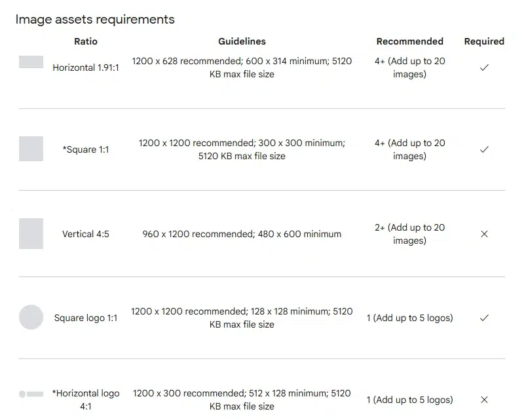Image resolution: width=524 pixels, height=420 pixels.
Task: Select the Square 1:1 gray placeholder icon
Action: tap(31, 149)
